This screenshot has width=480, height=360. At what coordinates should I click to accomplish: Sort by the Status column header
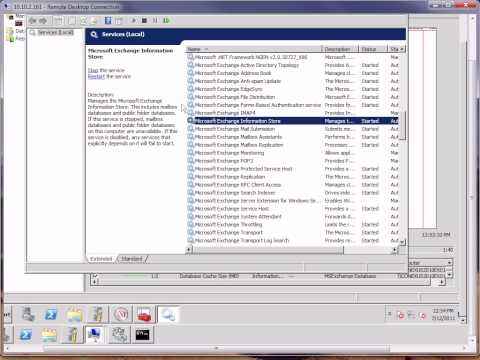[373, 49]
